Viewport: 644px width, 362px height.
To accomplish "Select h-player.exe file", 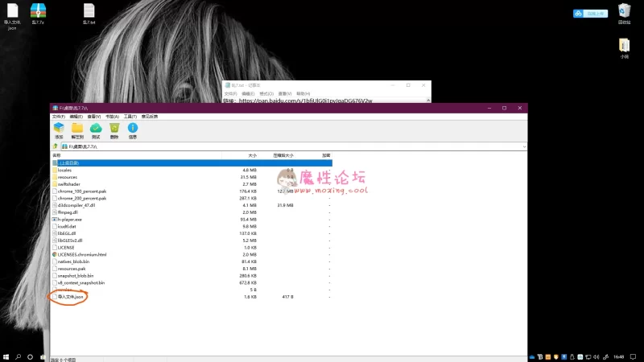I will [70, 220].
